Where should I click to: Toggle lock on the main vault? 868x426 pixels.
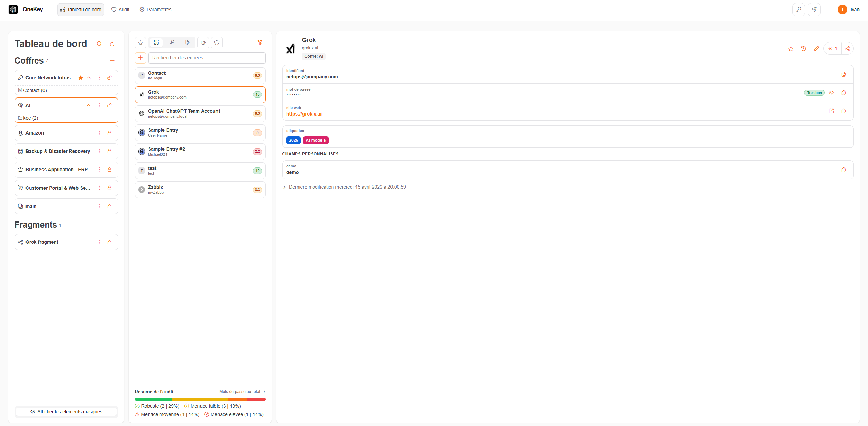[x=109, y=207]
